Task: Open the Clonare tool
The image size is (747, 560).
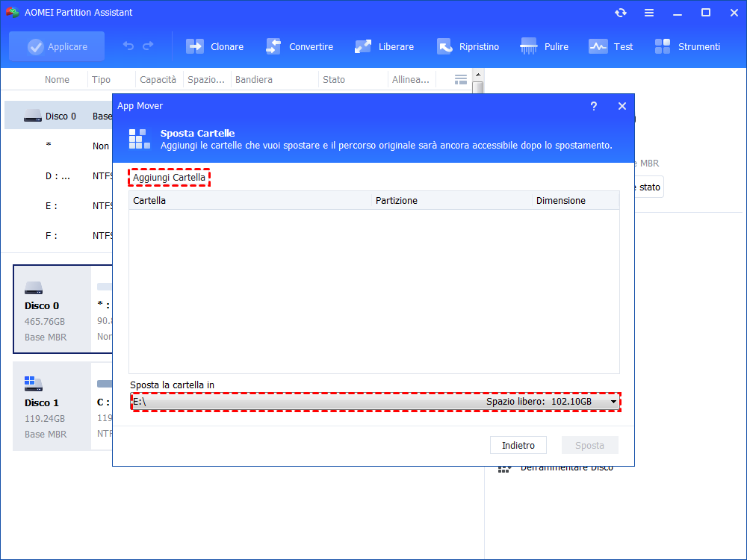Action: [x=214, y=46]
